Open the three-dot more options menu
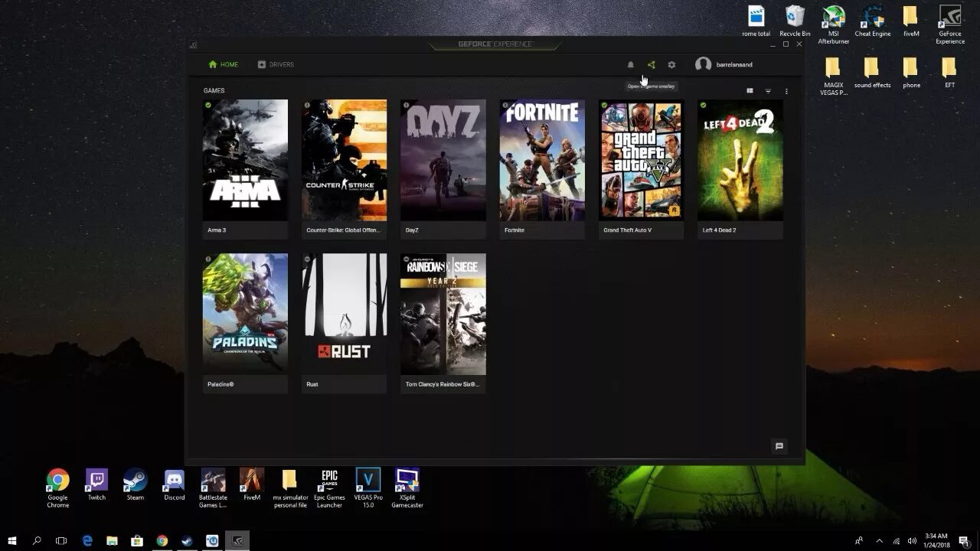 coord(786,91)
